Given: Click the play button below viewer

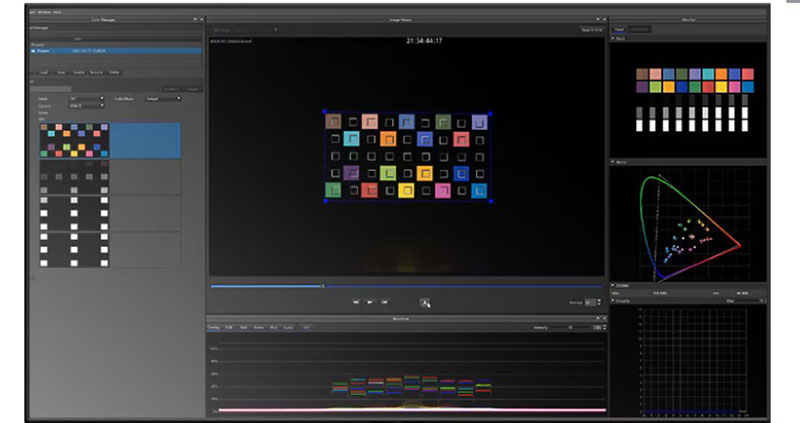Looking at the screenshot, I should pos(370,302).
